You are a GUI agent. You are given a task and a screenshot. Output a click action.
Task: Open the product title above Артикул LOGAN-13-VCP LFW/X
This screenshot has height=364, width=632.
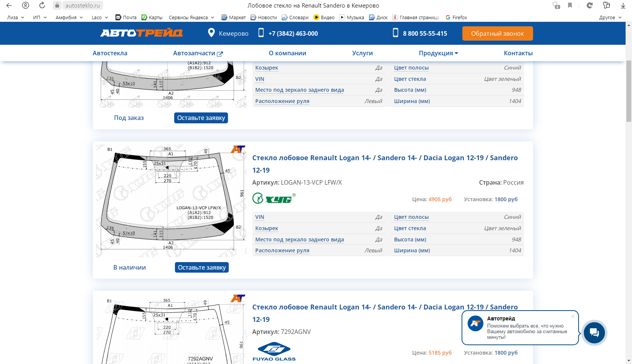click(385, 164)
